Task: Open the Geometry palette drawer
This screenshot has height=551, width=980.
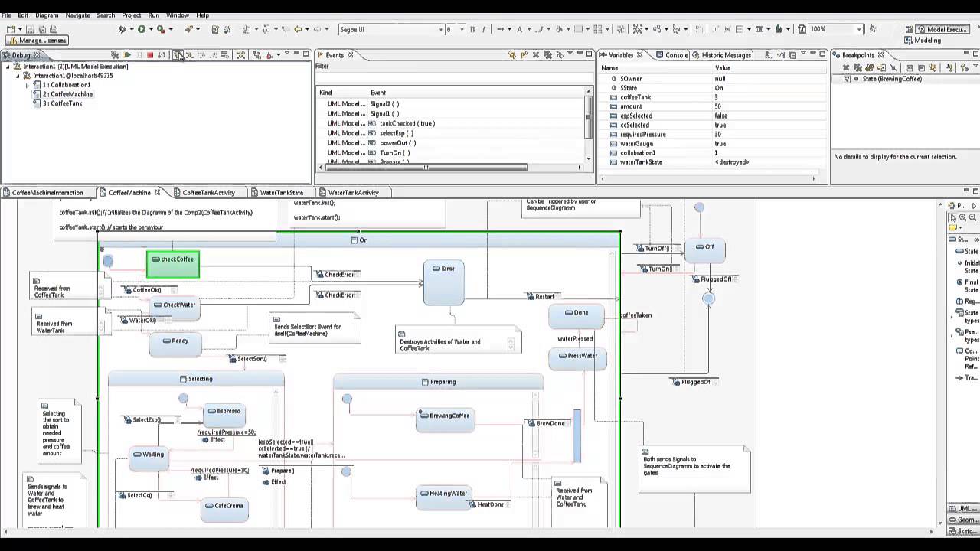Action: click(963, 520)
